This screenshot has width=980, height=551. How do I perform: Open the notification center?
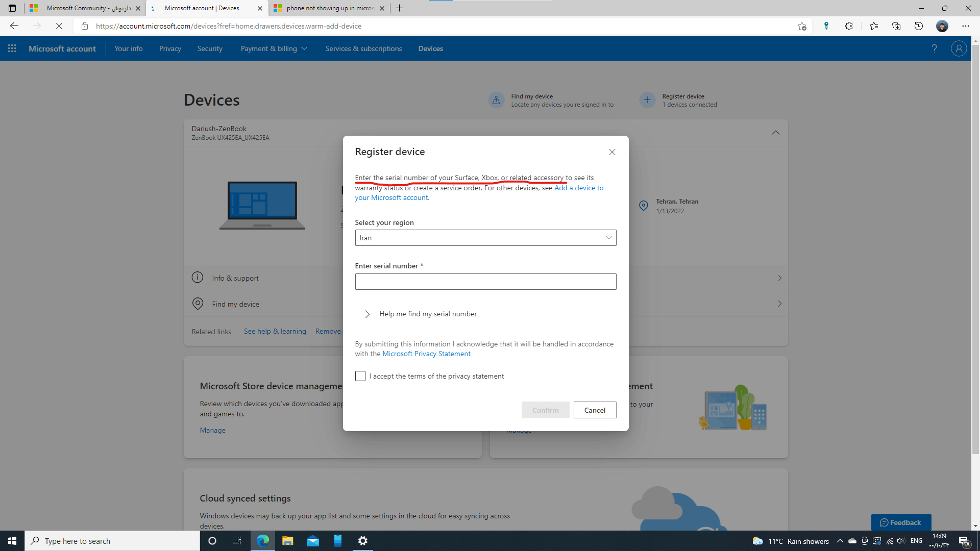(x=964, y=541)
